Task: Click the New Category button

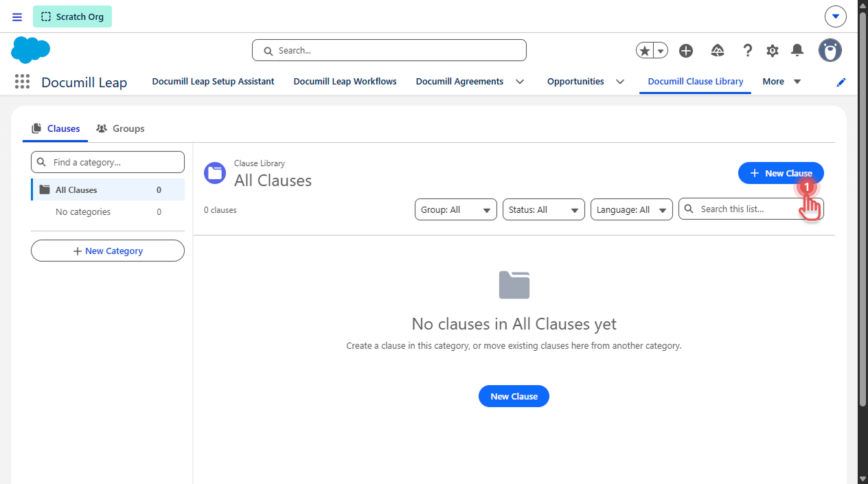Action: [x=108, y=251]
